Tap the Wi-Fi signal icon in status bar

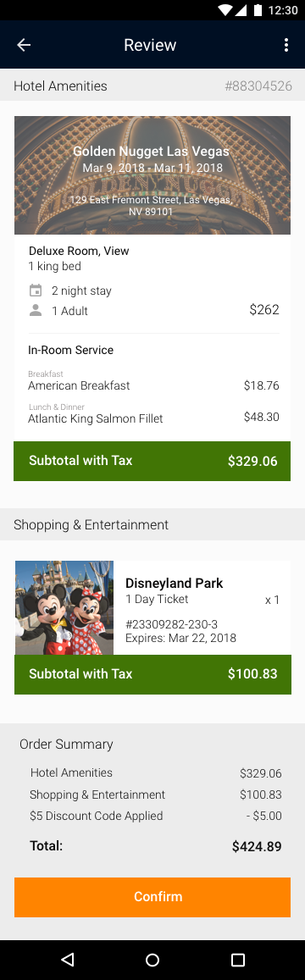click(x=225, y=10)
